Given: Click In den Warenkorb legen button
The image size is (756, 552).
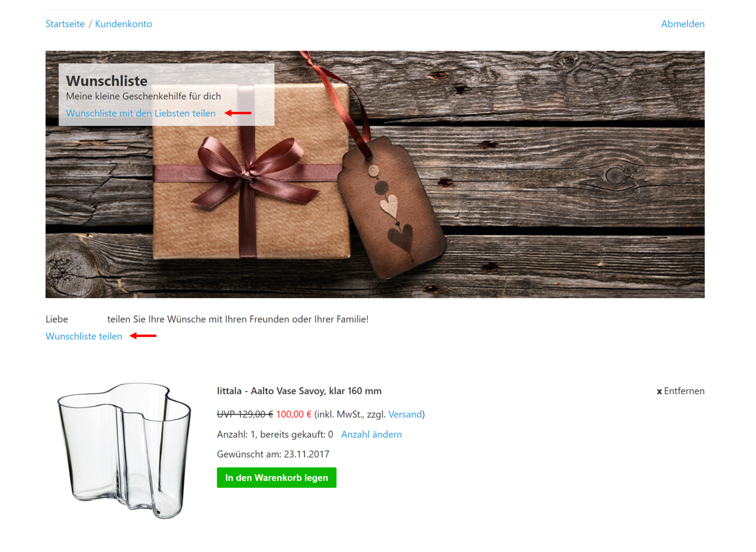Looking at the screenshot, I should point(277,477).
